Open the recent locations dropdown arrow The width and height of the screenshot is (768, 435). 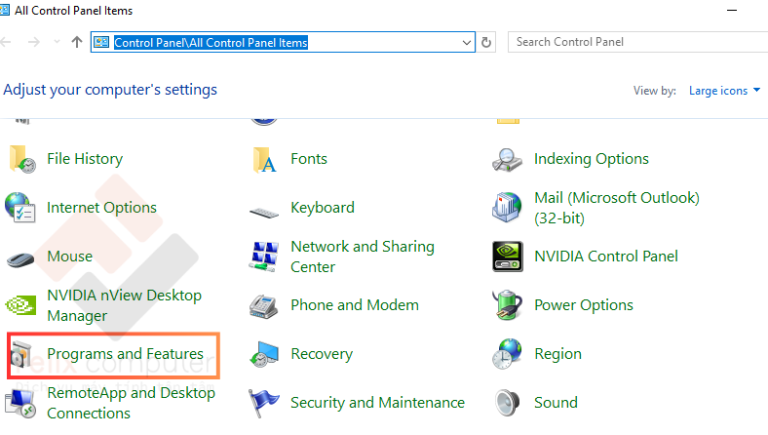[57, 42]
